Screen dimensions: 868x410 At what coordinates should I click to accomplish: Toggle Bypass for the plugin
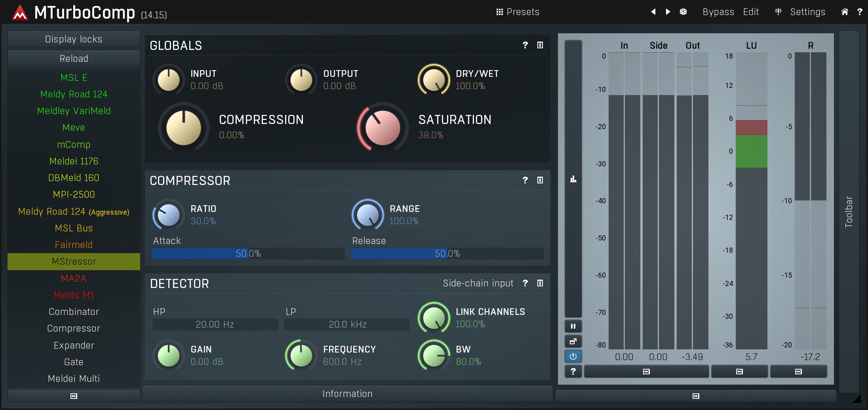pyautogui.click(x=718, y=12)
